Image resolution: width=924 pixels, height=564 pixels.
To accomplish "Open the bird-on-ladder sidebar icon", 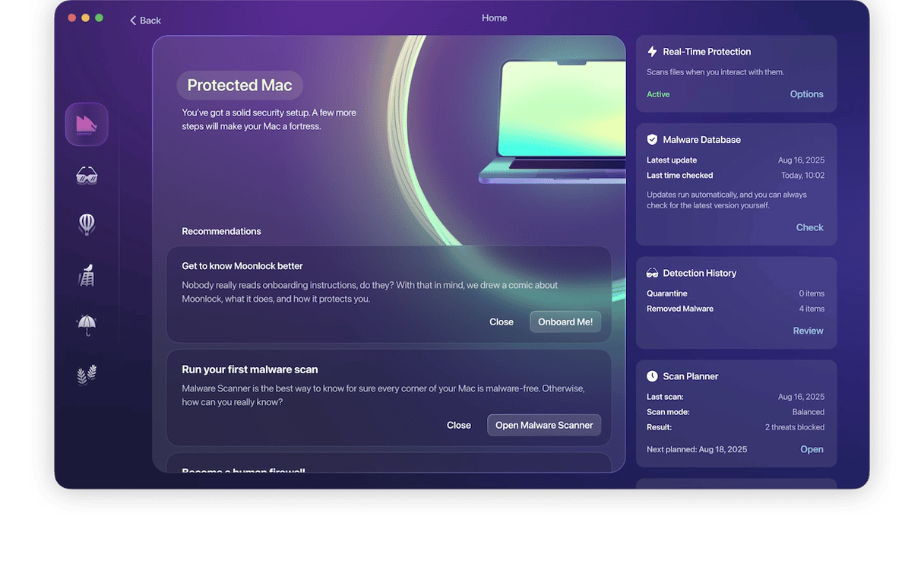I will pos(87,275).
